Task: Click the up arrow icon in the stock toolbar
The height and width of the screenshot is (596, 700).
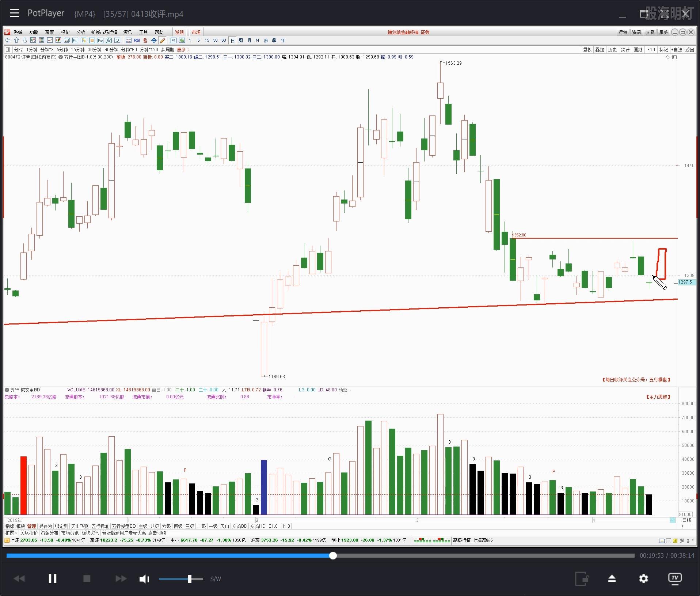Action: pyautogui.click(x=16, y=40)
